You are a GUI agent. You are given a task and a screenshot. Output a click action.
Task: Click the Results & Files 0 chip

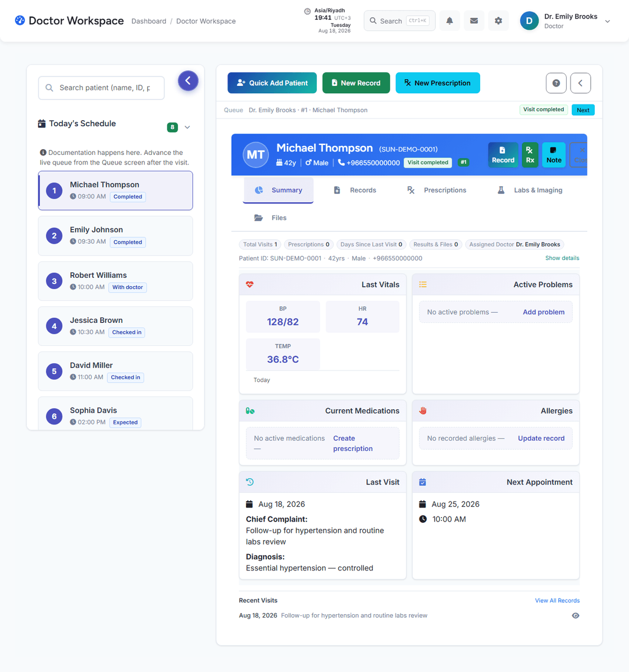click(436, 244)
